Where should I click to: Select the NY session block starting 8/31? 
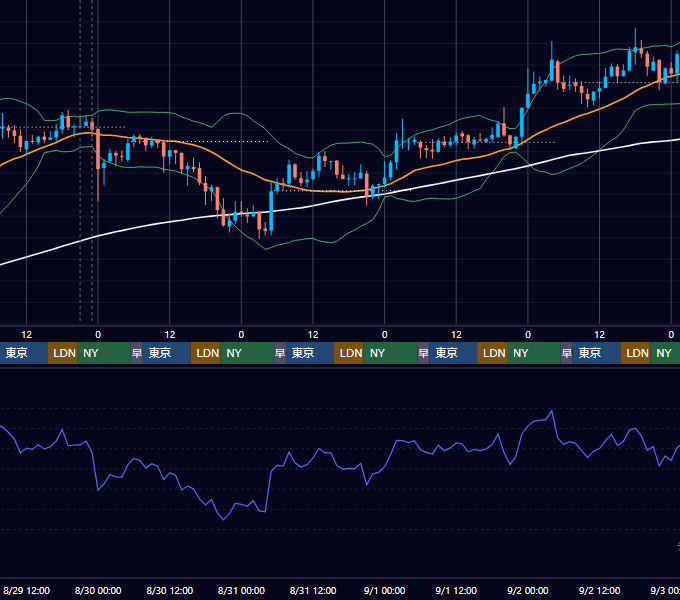(x=390, y=353)
